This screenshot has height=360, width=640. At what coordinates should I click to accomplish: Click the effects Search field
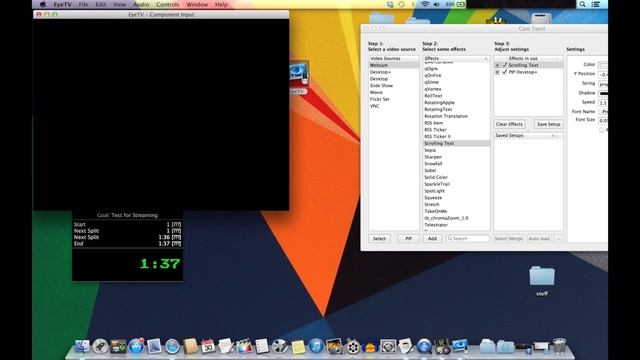[467, 238]
